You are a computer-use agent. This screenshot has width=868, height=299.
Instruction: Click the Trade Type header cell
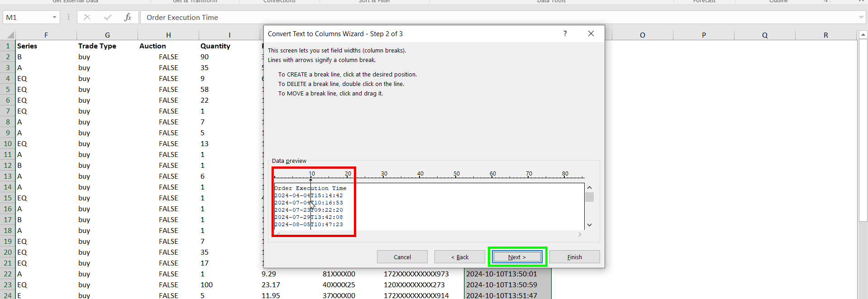click(x=107, y=46)
